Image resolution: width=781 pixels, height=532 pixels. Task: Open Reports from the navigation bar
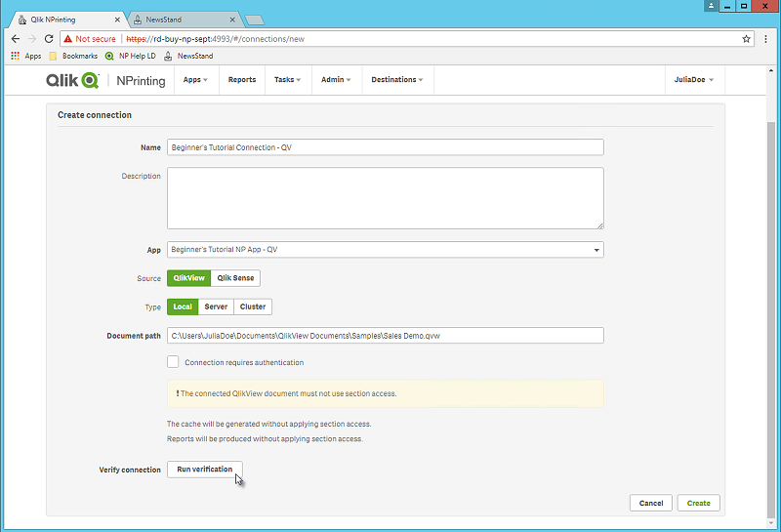click(242, 80)
